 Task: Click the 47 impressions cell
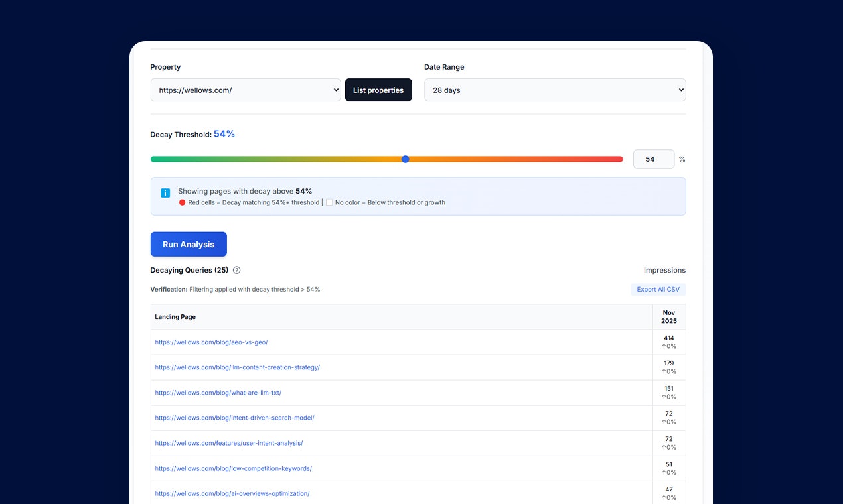(x=669, y=493)
